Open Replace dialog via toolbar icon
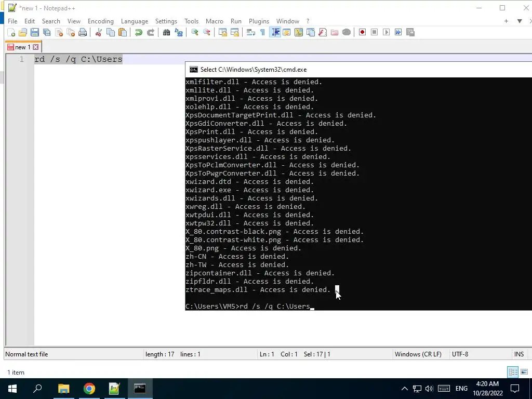 179,32
